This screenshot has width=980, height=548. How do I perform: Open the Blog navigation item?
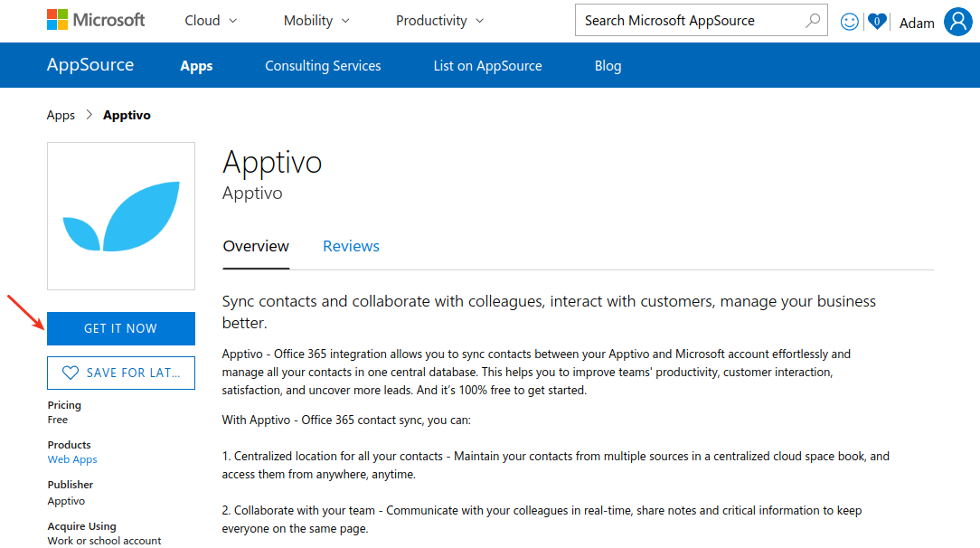608,66
